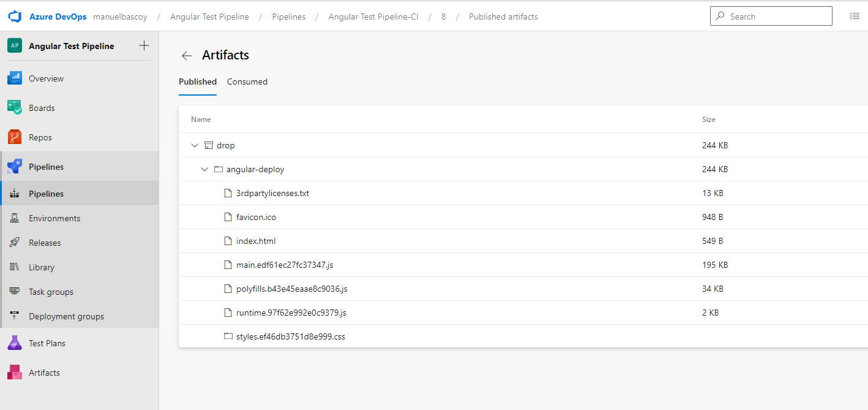Go back using the left arrow

187,56
